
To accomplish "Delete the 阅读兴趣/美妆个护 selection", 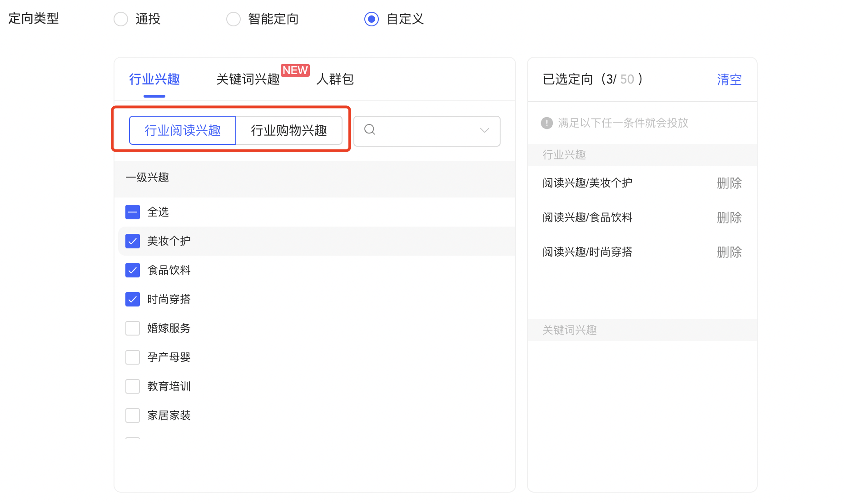I will tap(729, 183).
